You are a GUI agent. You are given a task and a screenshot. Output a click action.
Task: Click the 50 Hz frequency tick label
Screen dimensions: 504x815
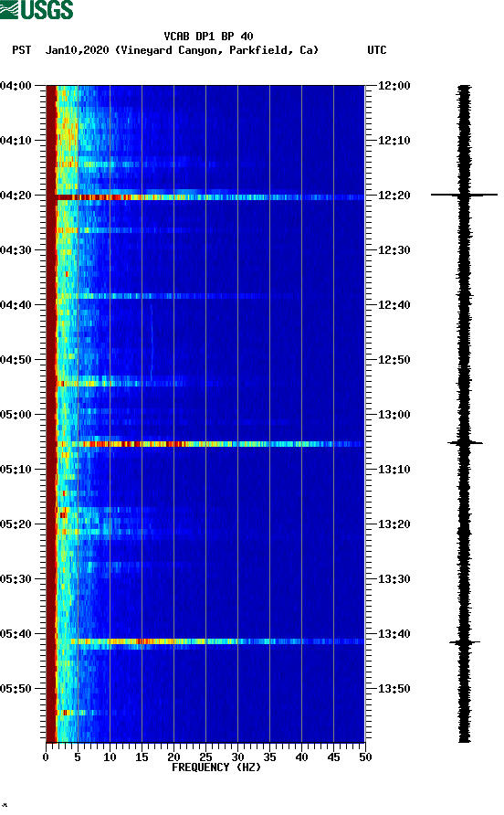click(365, 757)
